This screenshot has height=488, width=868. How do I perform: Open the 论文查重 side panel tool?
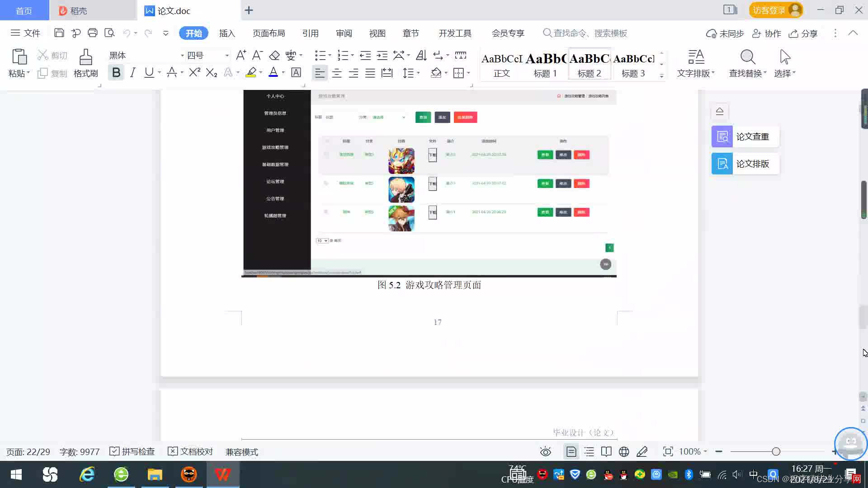[x=745, y=136]
